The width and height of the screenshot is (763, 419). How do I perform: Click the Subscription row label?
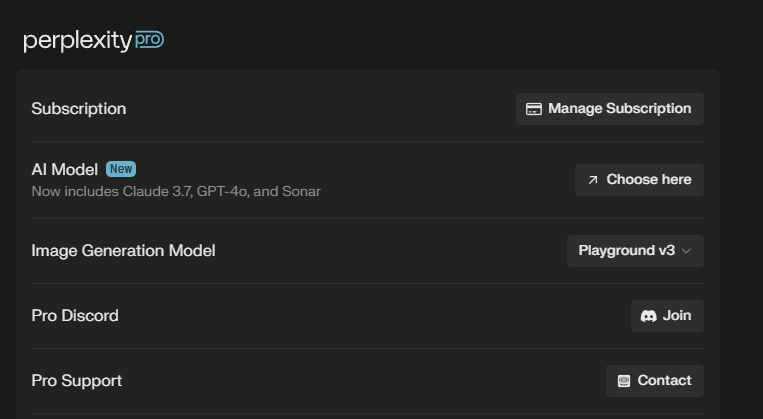point(79,109)
